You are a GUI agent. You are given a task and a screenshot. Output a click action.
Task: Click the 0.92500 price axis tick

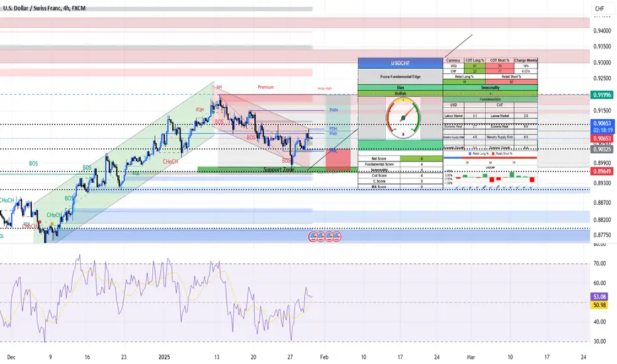(602, 78)
